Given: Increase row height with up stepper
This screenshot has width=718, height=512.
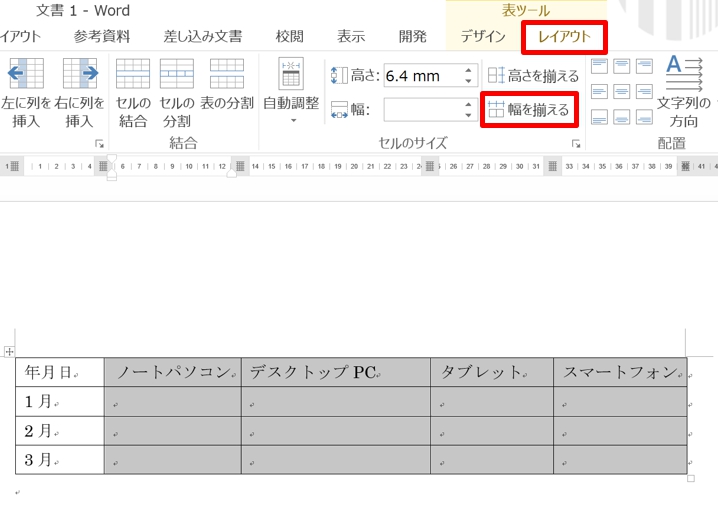Looking at the screenshot, I should (468, 71).
